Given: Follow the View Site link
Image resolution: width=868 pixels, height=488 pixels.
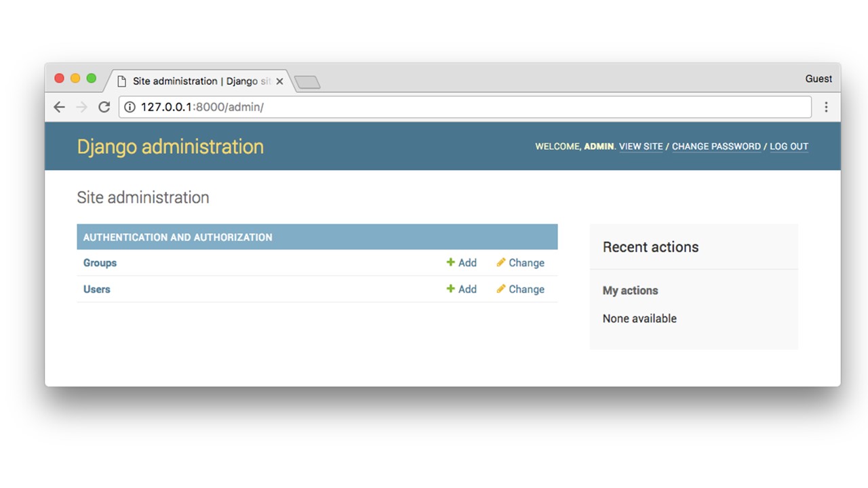Looking at the screenshot, I should coord(641,146).
